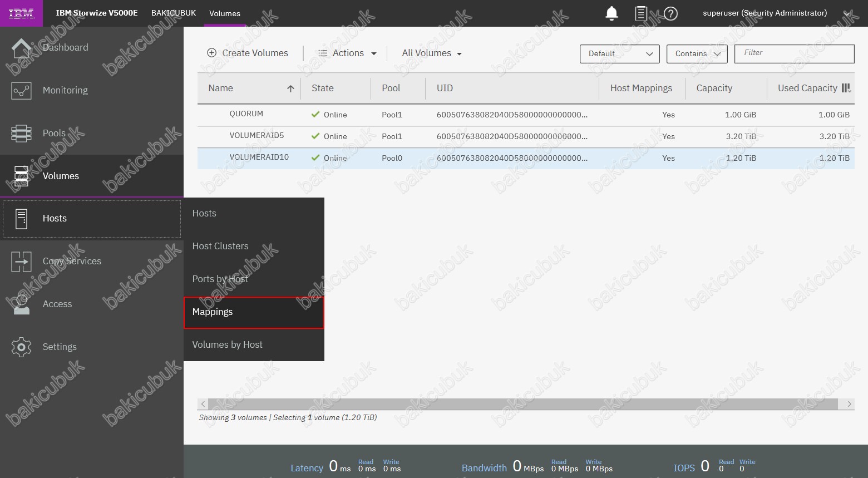Click the scrollbar right arrow
The height and width of the screenshot is (478, 868).
tap(849, 404)
